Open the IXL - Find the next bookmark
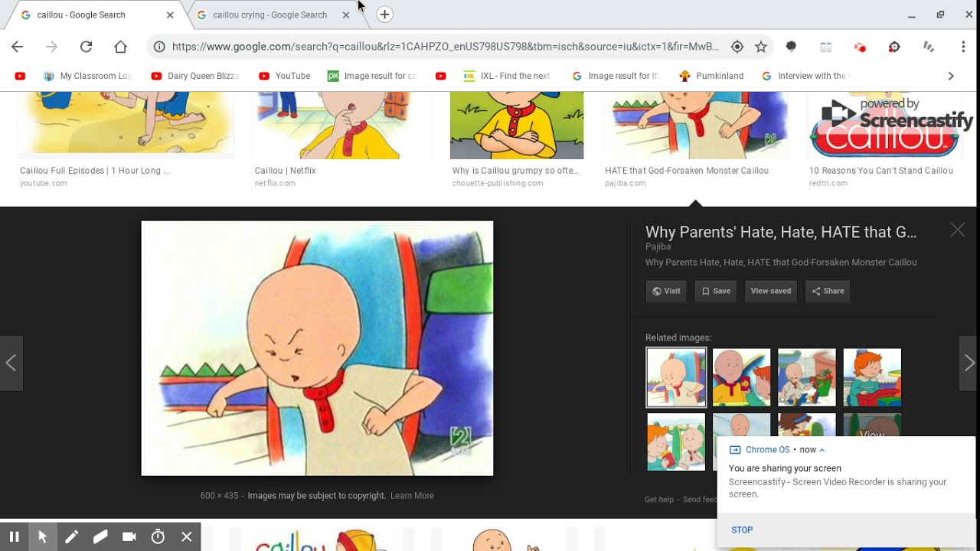This screenshot has height=551, width=980. pos(507,76)
